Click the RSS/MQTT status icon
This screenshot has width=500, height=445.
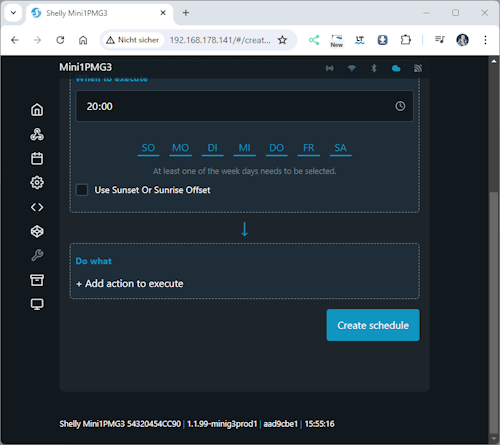(418, 68)
